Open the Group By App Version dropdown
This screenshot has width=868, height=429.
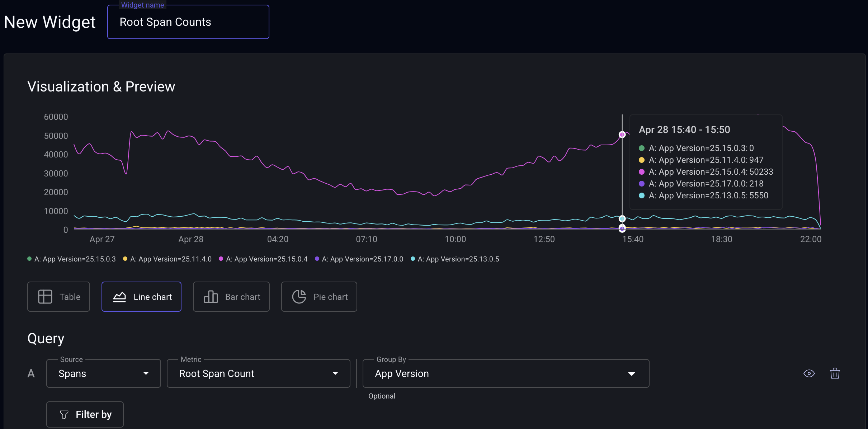[506, 373]
